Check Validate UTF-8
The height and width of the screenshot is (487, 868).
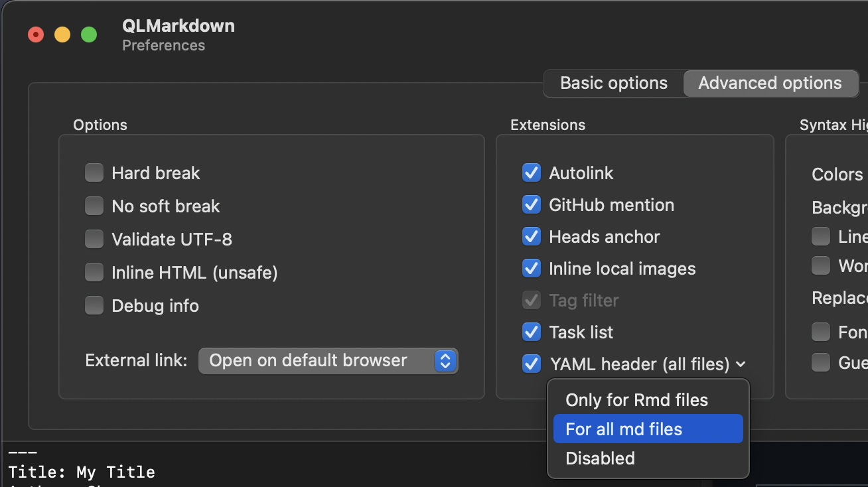(x=94, y=240)
